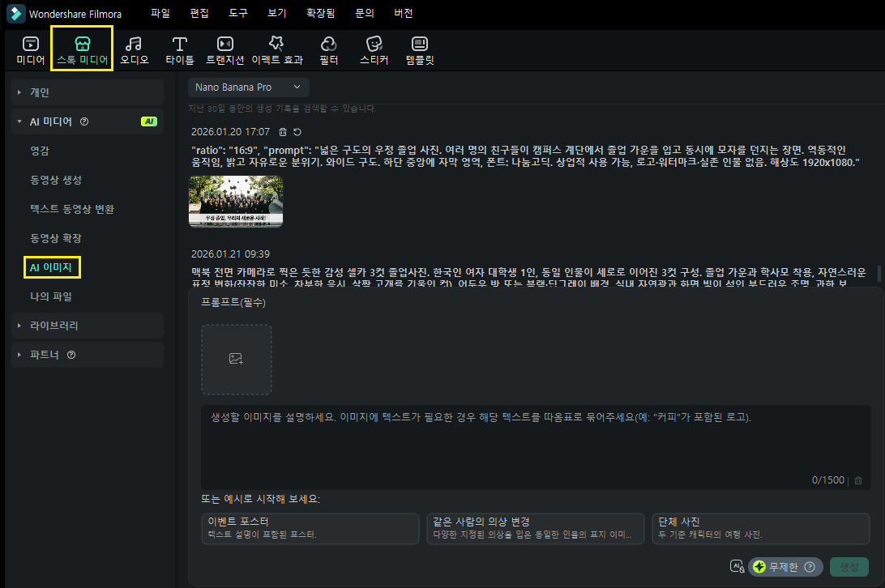Choose the 이벤트 포스터 example prompt
Viewport: 885px width, 588px height.
(x=310, y=527)
